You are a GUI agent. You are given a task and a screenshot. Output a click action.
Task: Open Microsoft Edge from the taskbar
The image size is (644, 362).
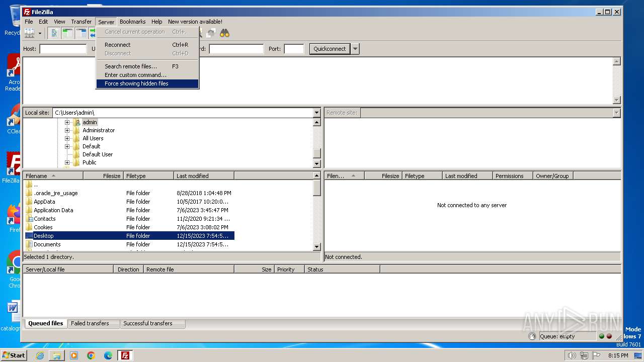pyautogui.click(x=108, y=355)
